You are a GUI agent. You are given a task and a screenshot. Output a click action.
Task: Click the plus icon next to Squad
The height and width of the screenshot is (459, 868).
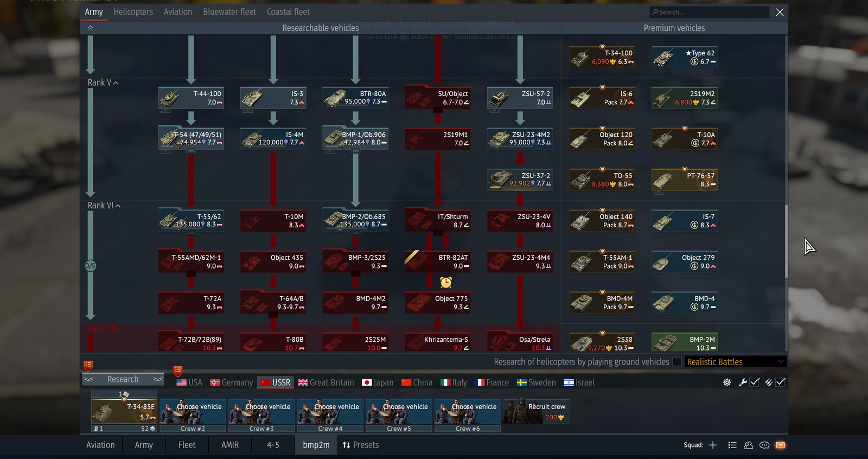(x=713, y=445)
